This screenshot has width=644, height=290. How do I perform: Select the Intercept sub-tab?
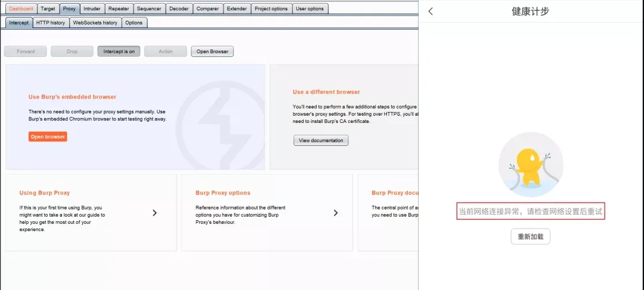click(x=19, y=23)
